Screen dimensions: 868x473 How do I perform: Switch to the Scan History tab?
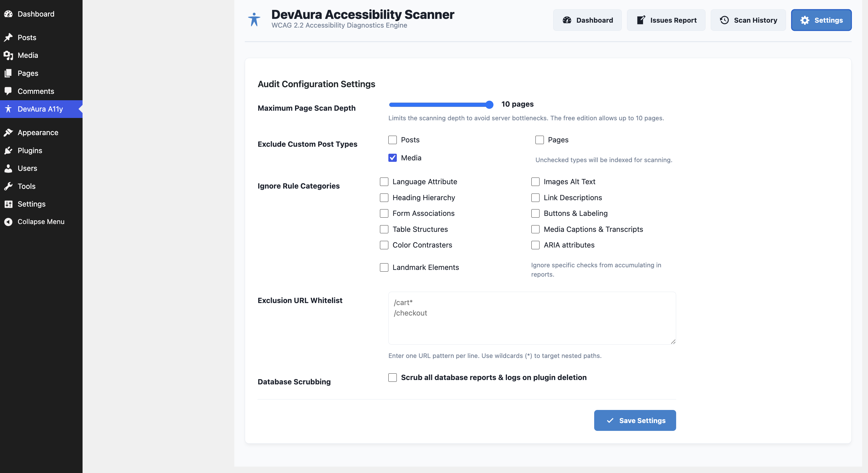748,20
